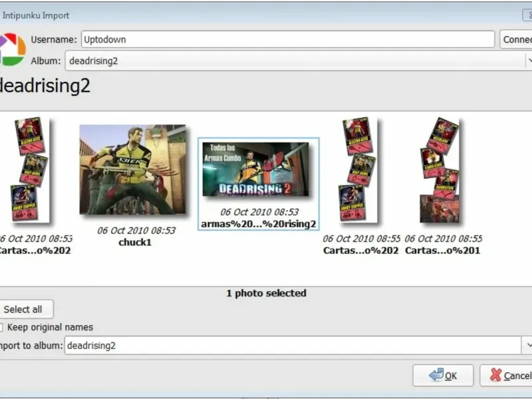Close the Intipunku Import dialog
This screenshot has height=399, width=532.
(x=527, y=15)
